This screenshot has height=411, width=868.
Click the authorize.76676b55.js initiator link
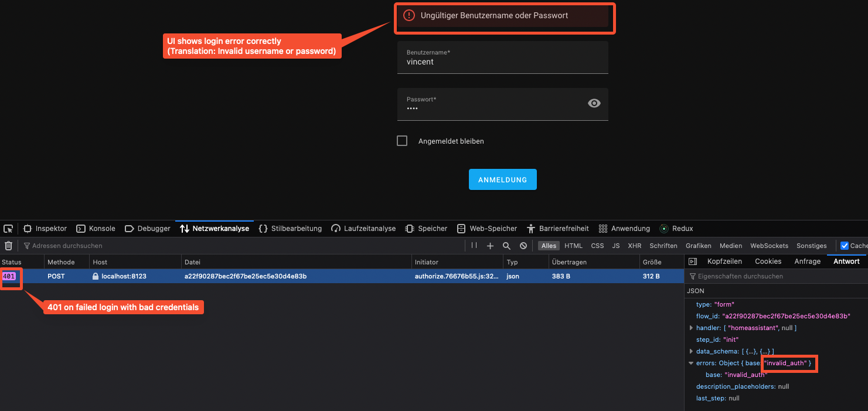(x=457, y=276)
